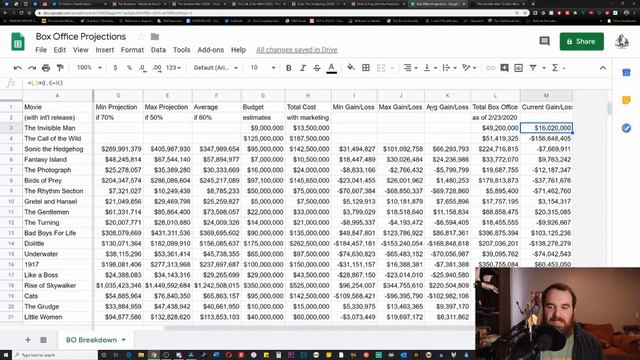Click the Undo arrow in toolbar
This screenshot has width=640, height=360.
18,68
